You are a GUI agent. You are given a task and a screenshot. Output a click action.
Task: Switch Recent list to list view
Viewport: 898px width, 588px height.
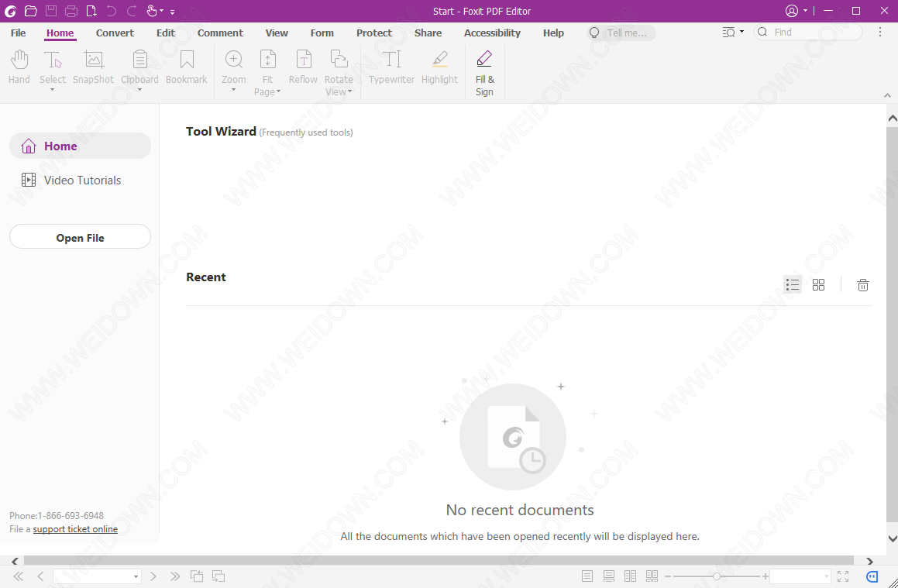tap(793, 284)
